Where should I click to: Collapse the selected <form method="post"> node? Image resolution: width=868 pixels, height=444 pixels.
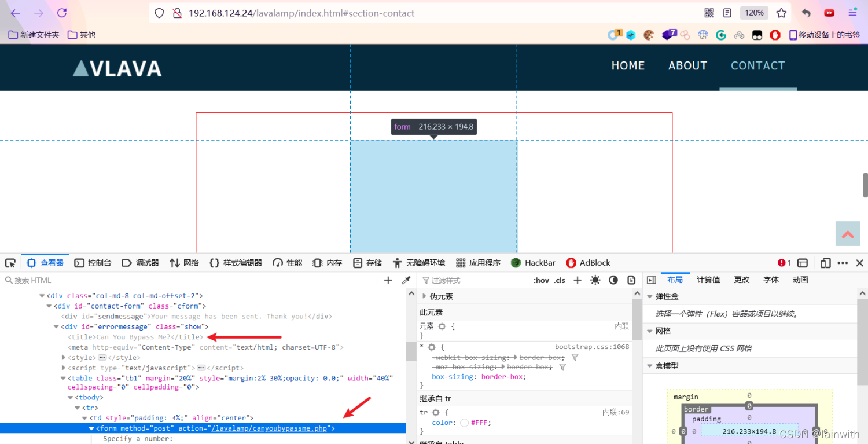pos(91,428)
